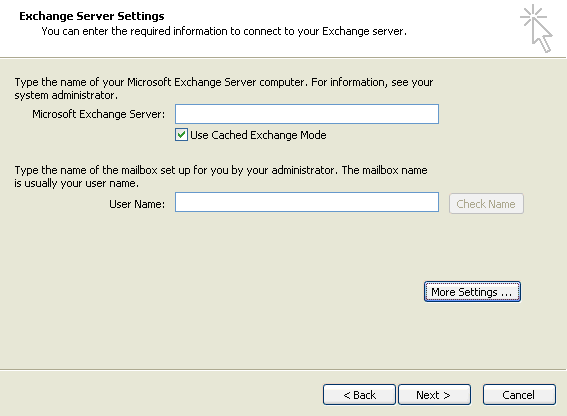Screen dimensions: 567x416
Task: Click 'Type the name of the mailbox' instruction text
Action: pos(221,177)
